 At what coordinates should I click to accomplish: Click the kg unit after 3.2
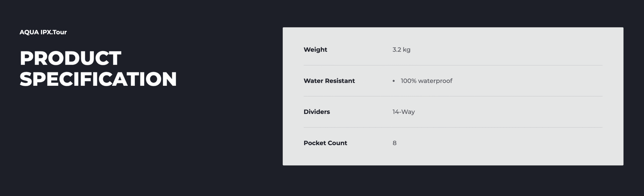pos(407,50)
